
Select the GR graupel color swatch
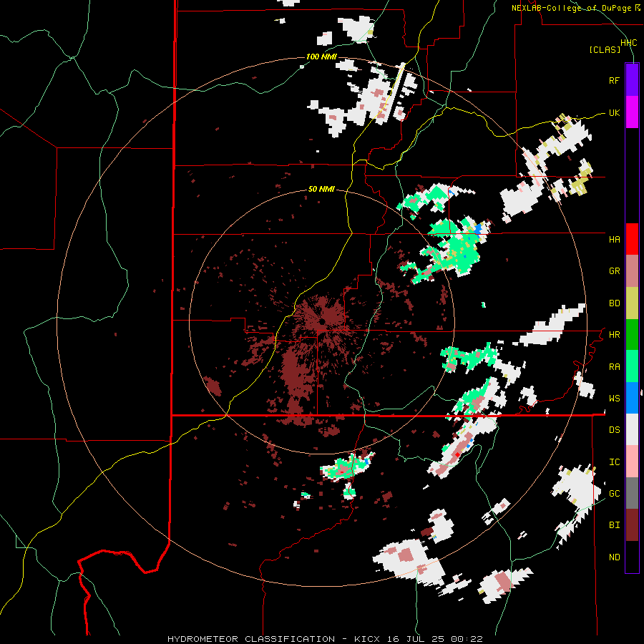[x=632, y=271]
